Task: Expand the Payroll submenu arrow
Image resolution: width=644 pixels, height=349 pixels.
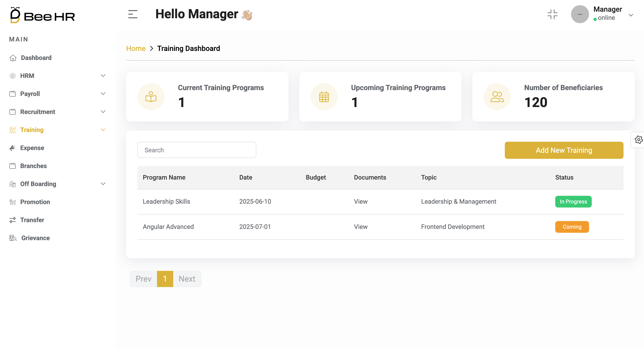Action: coord(103,94)
